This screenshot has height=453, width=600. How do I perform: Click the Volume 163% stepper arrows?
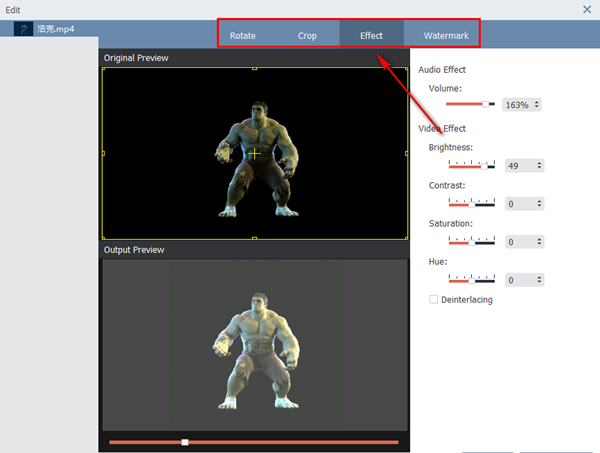[x=536, y=104]
